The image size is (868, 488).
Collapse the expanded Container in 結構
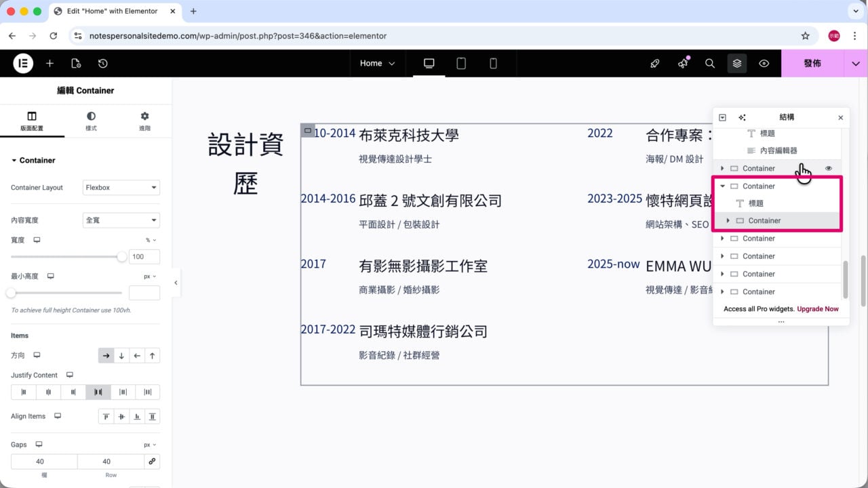pyautogui.click(x=723, y=186)
